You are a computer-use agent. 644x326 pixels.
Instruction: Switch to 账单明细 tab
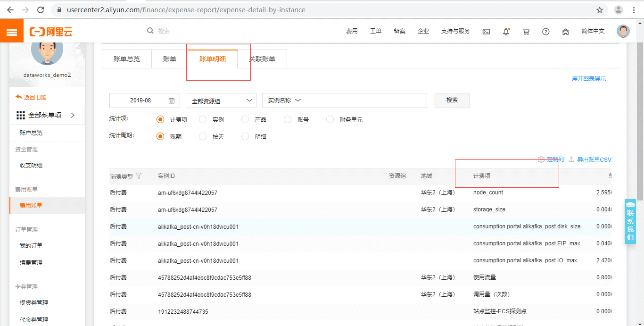pyautogui.click(x=213, y=59)
